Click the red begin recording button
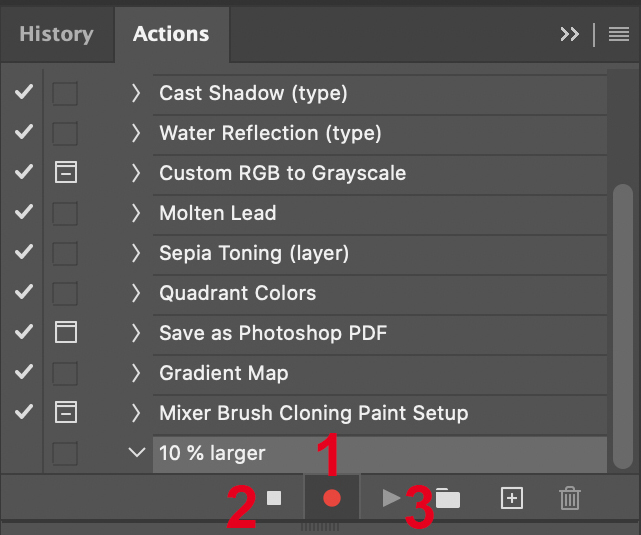This screenshot has height=535, width=641. click(x=332, y=498)
